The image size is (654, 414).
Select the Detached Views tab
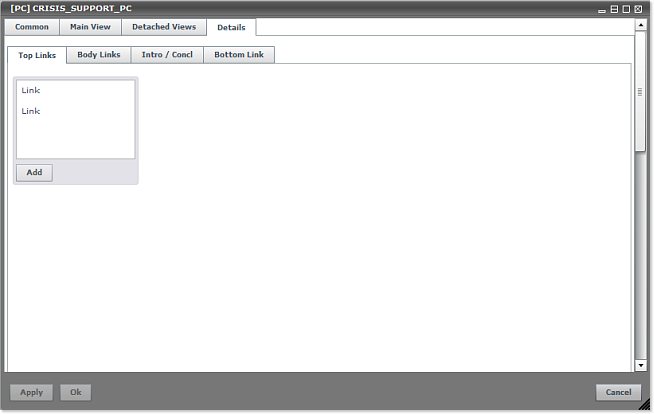pos(164,27)
